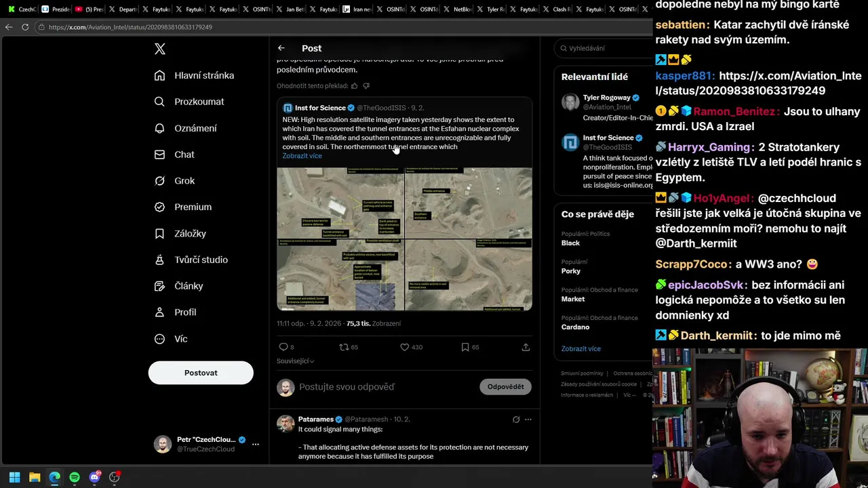The height and width of the screenshot is (488, 868).
Task: Open bottom-right satellite image
Action: [x=469, y=274]
